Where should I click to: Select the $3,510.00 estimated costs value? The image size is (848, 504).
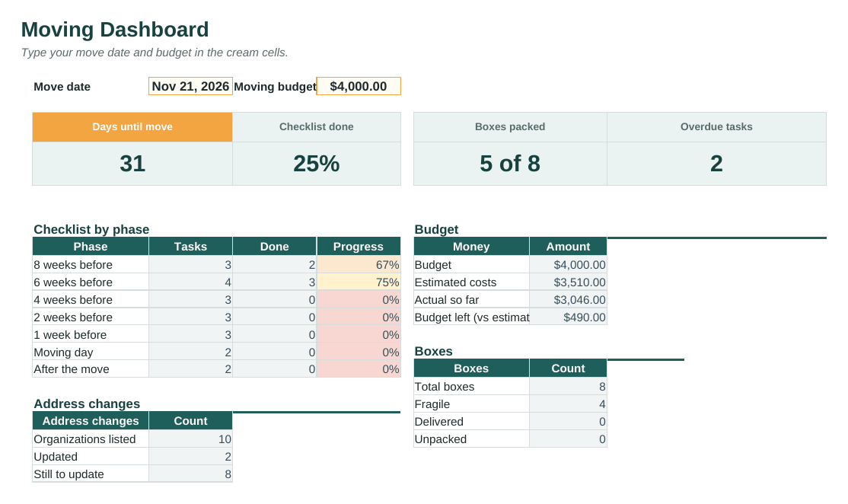point(568,282)
